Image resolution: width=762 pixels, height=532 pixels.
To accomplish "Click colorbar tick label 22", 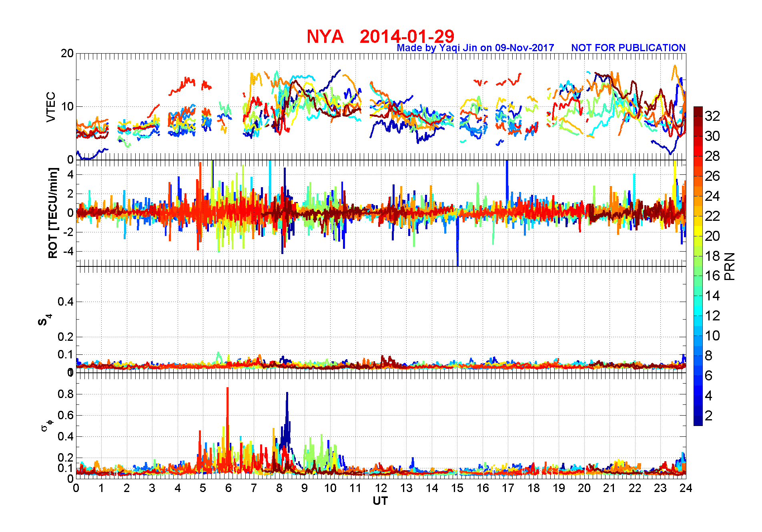I will click(712, 216).
